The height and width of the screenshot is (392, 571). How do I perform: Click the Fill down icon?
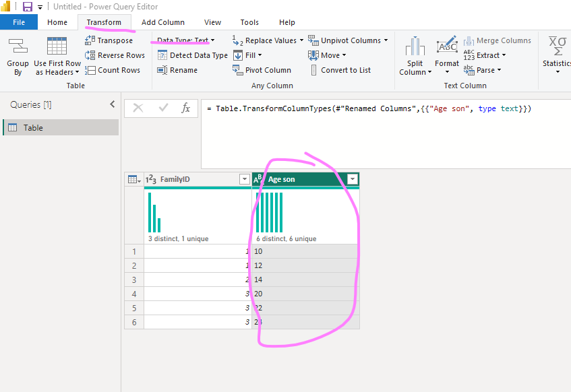pyautogui.click(x=238, y=55)
